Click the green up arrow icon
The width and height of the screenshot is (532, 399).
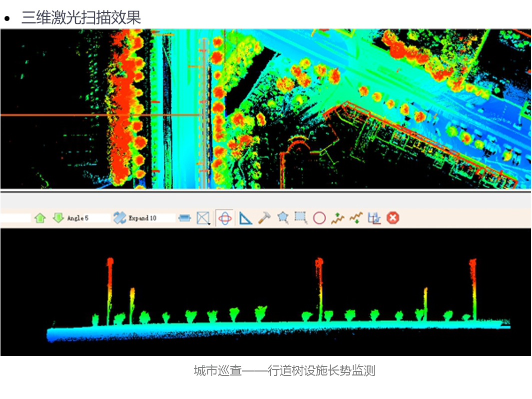40,218
